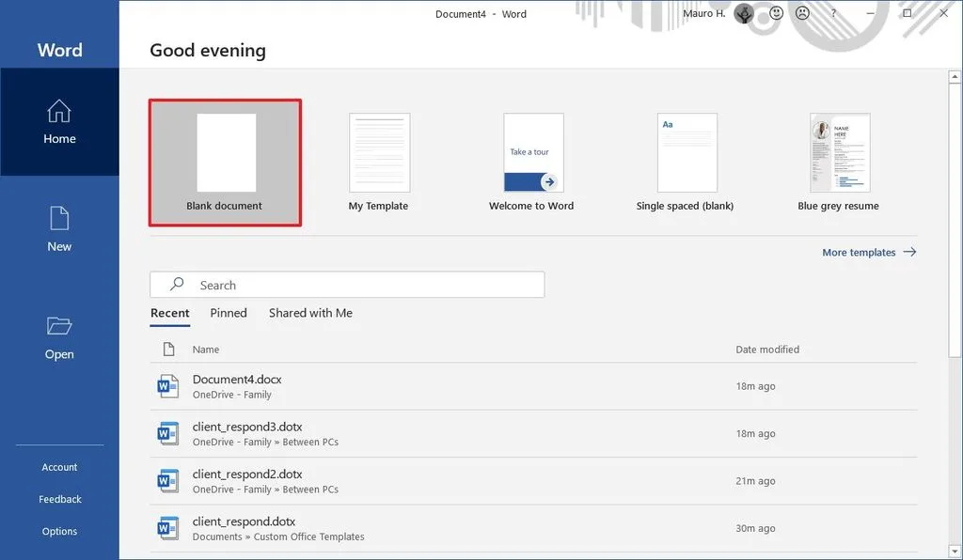963x560 pixels.
Task: Click the arrow next to More templates
Action: [909, 252]
